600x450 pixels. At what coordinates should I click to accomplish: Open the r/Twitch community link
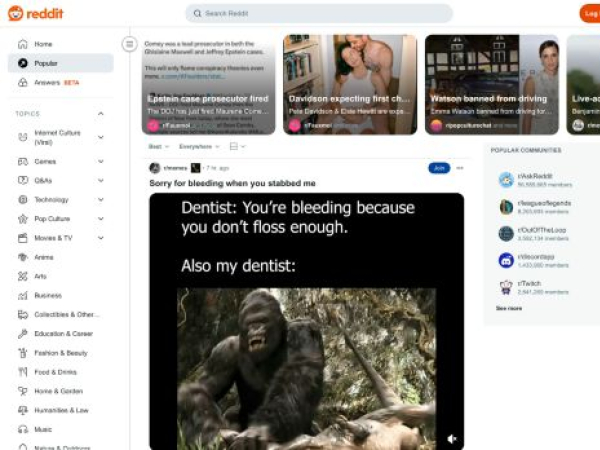coord(529,283)
